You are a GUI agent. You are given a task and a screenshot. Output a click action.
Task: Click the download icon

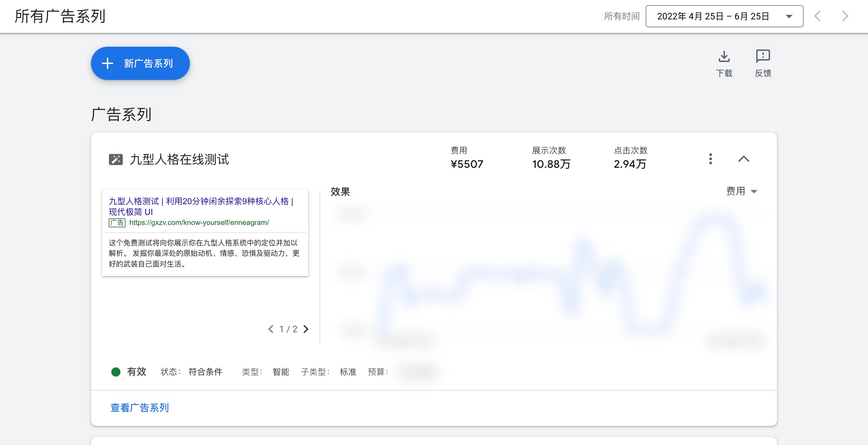click(x=724, y=57)
